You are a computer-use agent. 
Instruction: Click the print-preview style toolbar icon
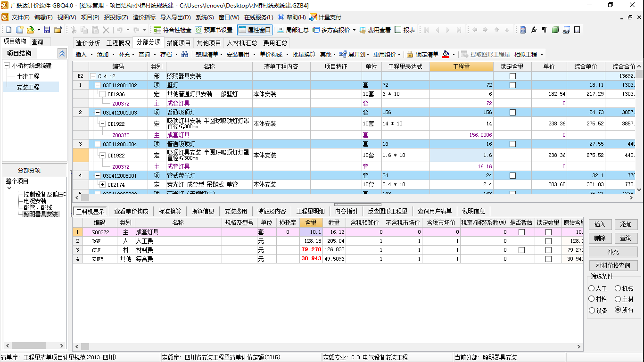click(x=566, y=30)
